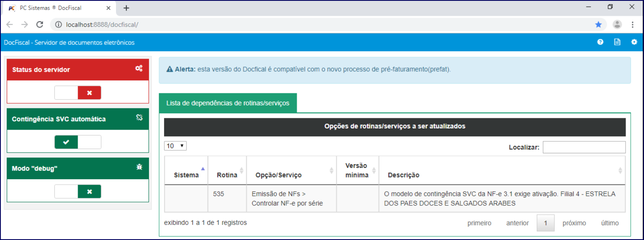Open a new browser tab

tap(126, 8)
